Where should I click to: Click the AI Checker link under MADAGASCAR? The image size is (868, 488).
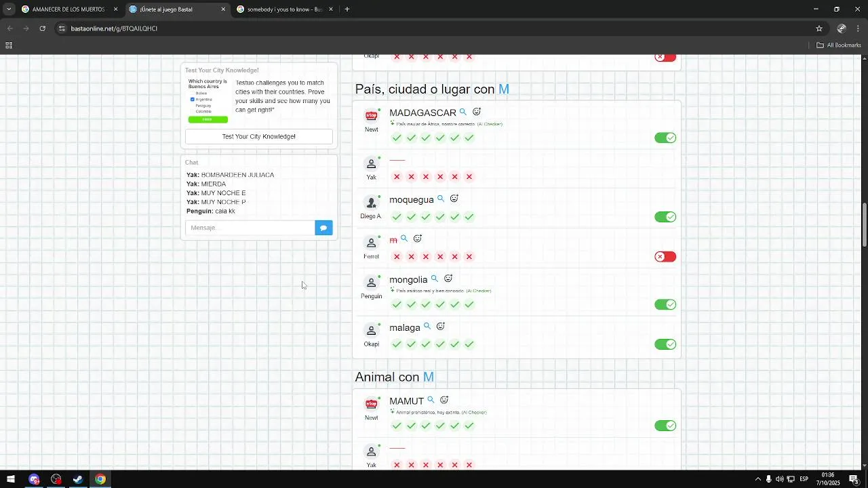coord(489,125)
